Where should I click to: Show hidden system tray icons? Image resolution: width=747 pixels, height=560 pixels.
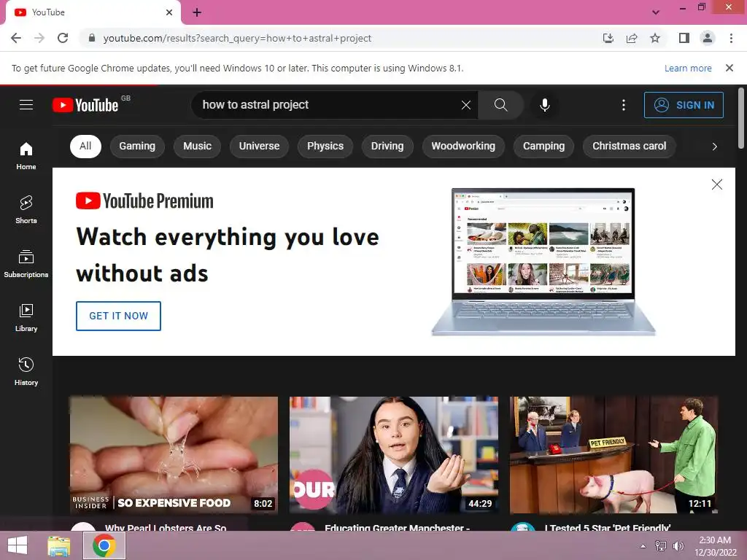coord(643,545)
